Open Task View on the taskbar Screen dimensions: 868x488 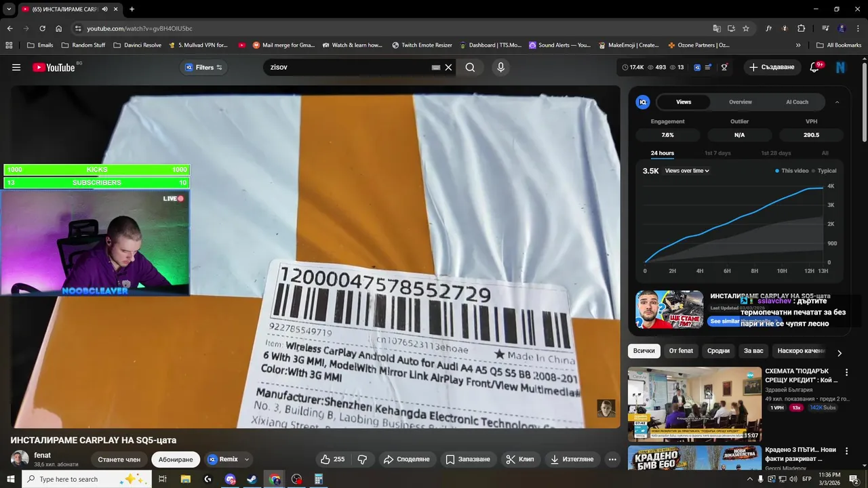click(x=163, y=479)
